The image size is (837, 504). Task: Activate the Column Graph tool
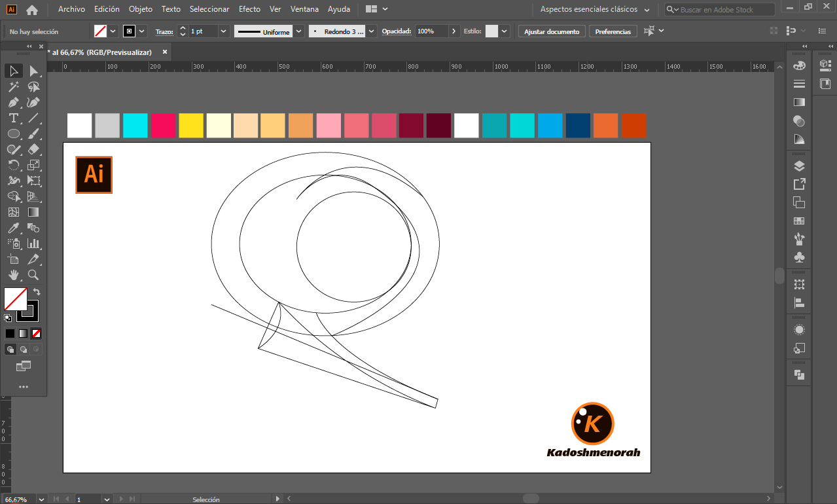(33, 243)
